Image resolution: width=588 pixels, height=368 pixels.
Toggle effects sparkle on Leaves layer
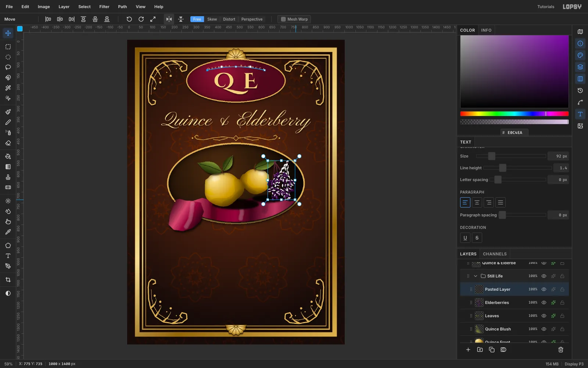pyautogui.click(x=553, y=316)
